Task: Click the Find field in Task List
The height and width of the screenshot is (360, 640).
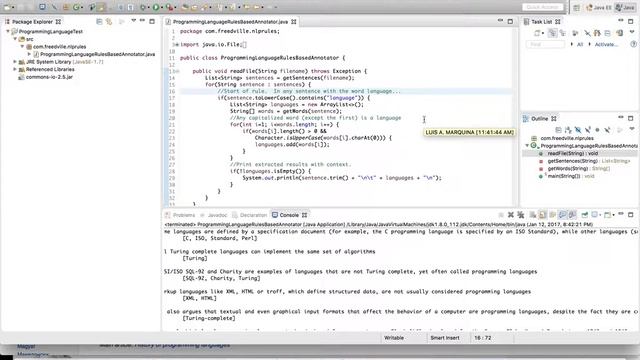Action: tap(545, 44)
